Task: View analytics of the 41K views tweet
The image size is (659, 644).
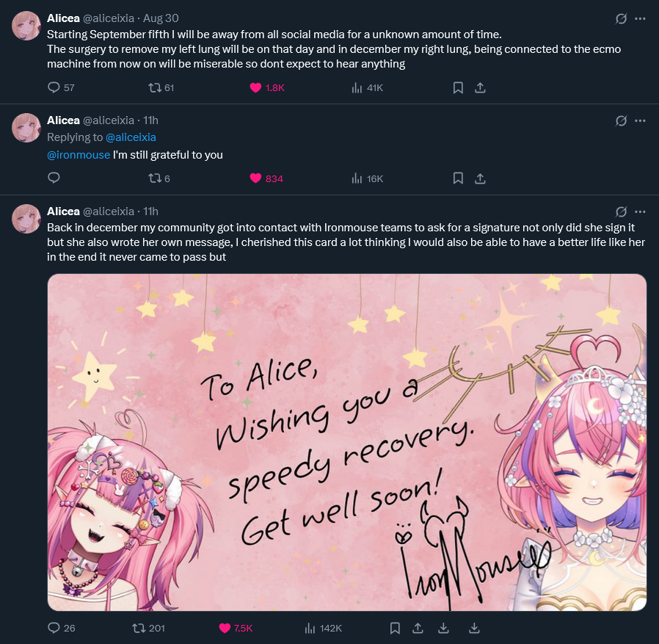Action: click(357, 87)
